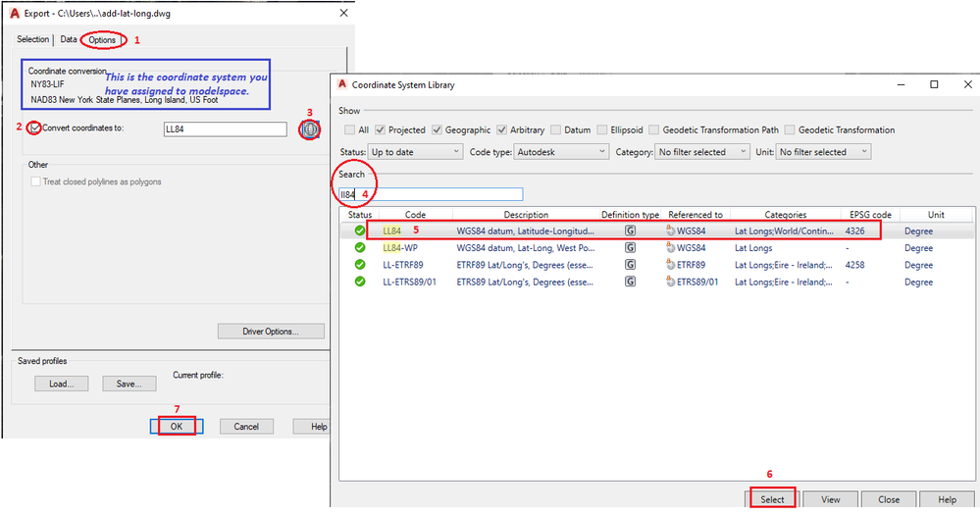Sort by the Status column header

click(x=359, y=215)
